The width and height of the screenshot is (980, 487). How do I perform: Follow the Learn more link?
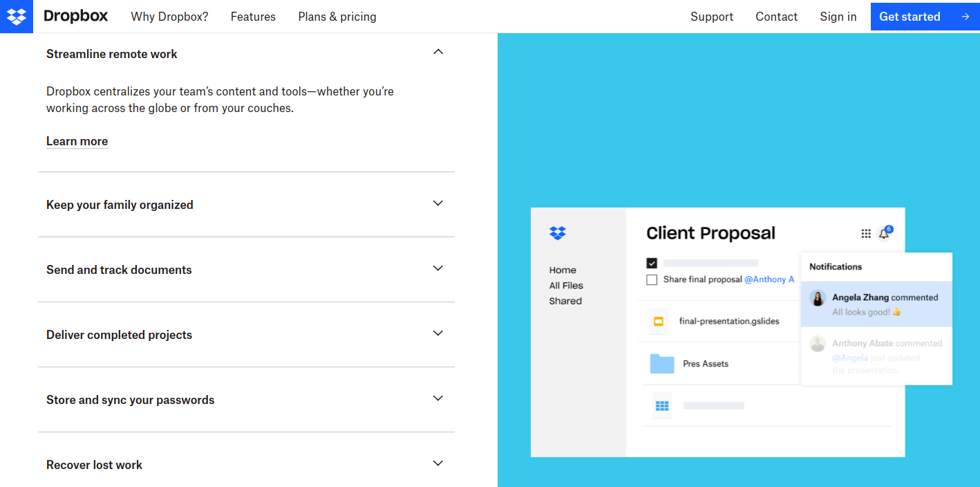[x=77, y=141]
